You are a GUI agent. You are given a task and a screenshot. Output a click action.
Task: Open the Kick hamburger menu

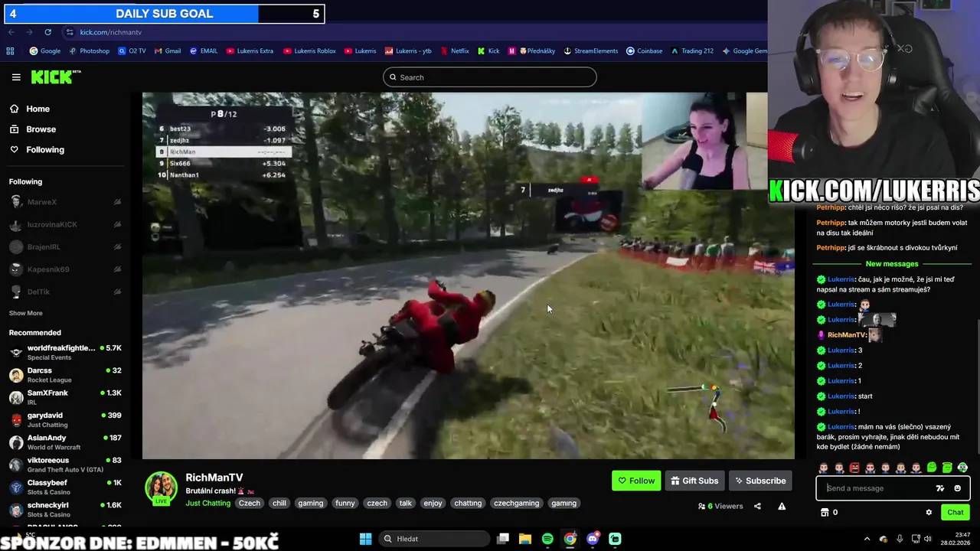[16, 77]
